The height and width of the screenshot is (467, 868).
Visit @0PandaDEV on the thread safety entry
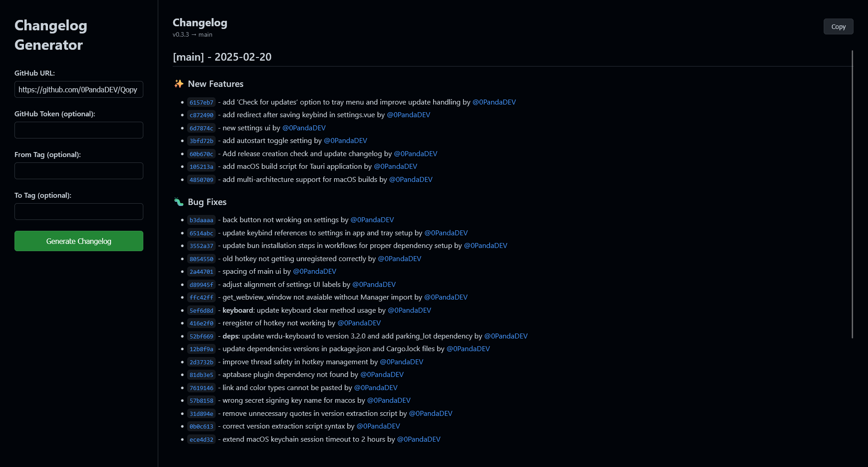coord(401,362)
